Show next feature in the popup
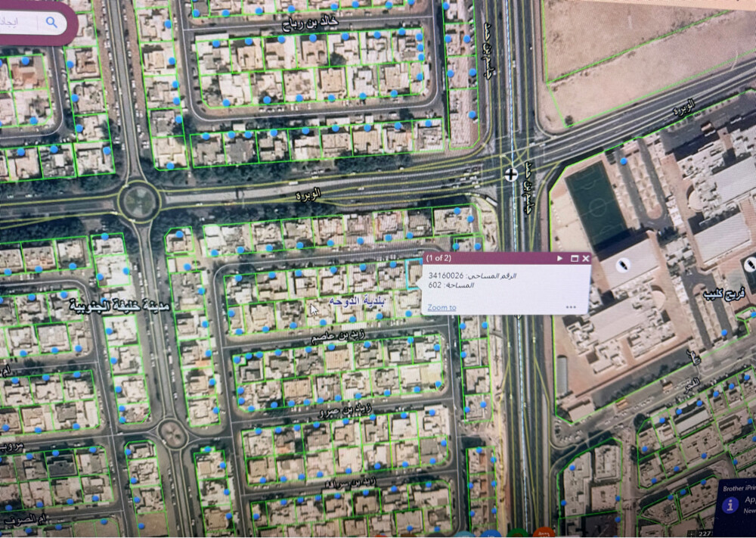Screen dimensions: 756x538 559,258
